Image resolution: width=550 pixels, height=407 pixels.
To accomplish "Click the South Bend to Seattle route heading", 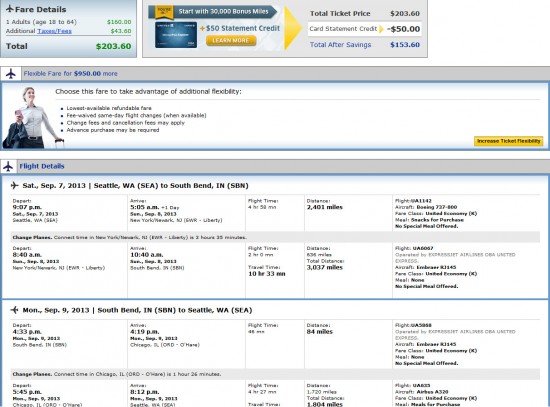I will coord(137,310).
